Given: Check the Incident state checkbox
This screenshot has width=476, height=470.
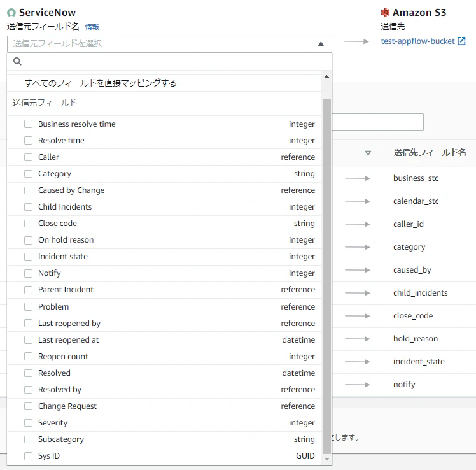Looking at the screenshot, I should 28,257.
